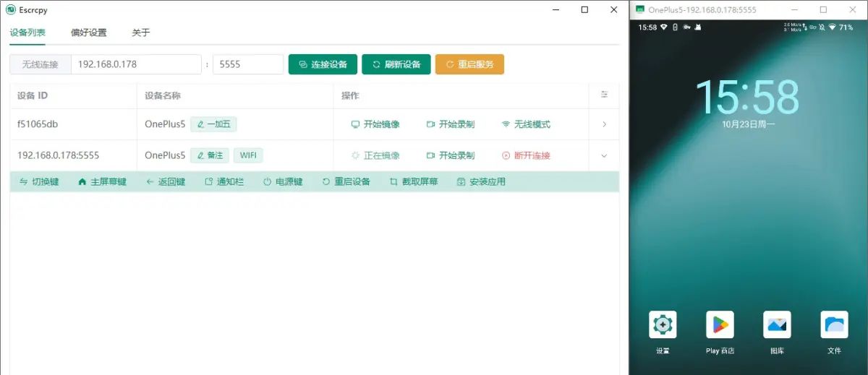The image size is (868, 375).
Task: Click the OnePlus5 mirror window title icon
Action: 640,10
